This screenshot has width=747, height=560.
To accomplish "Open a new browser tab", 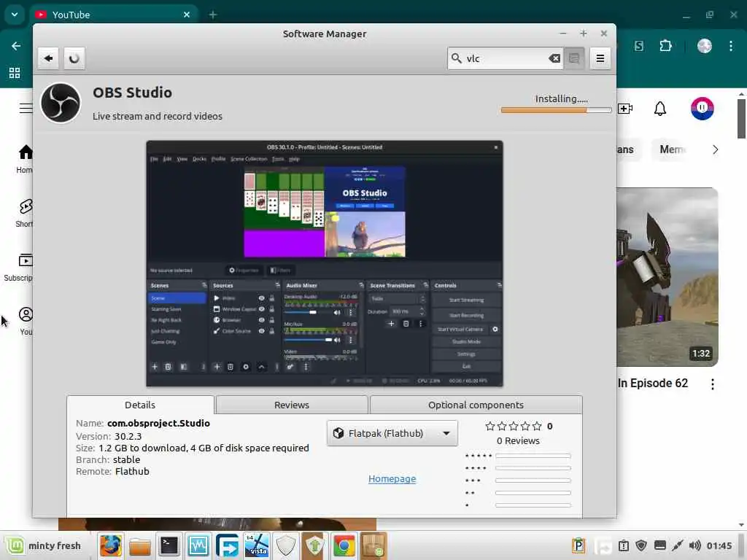I will (213, 15).
